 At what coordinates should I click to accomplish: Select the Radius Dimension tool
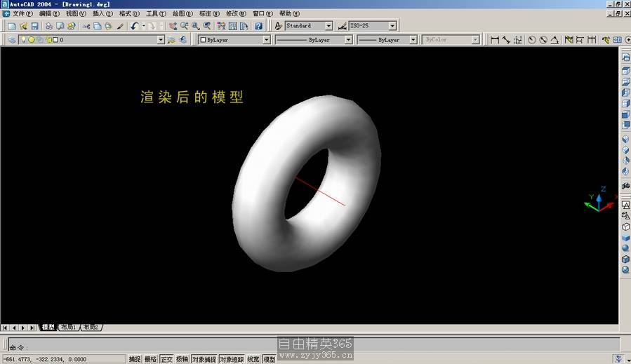point(531,40)
